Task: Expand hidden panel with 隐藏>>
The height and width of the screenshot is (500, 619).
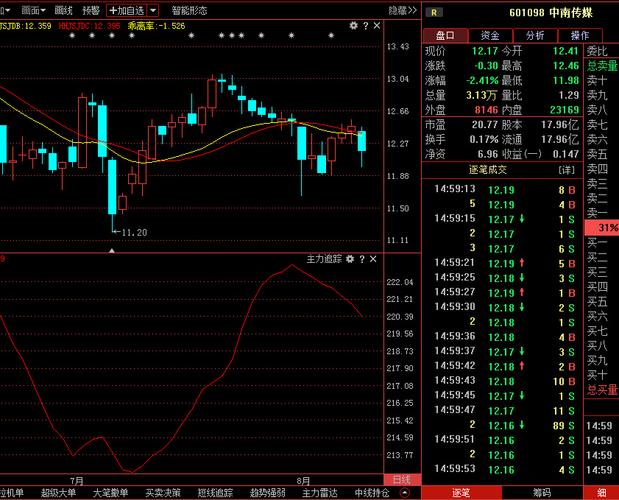Action: click(x=403, y=11)
